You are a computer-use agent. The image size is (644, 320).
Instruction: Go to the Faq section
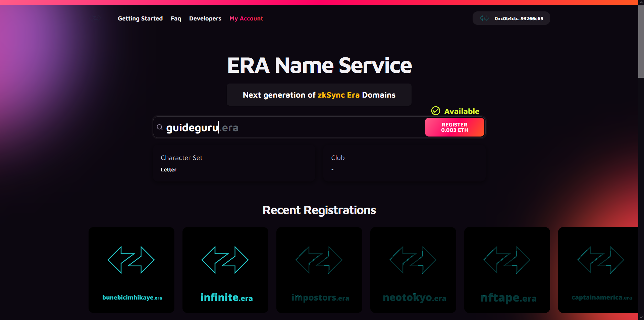pyautogui.click(x=176, y=18)
